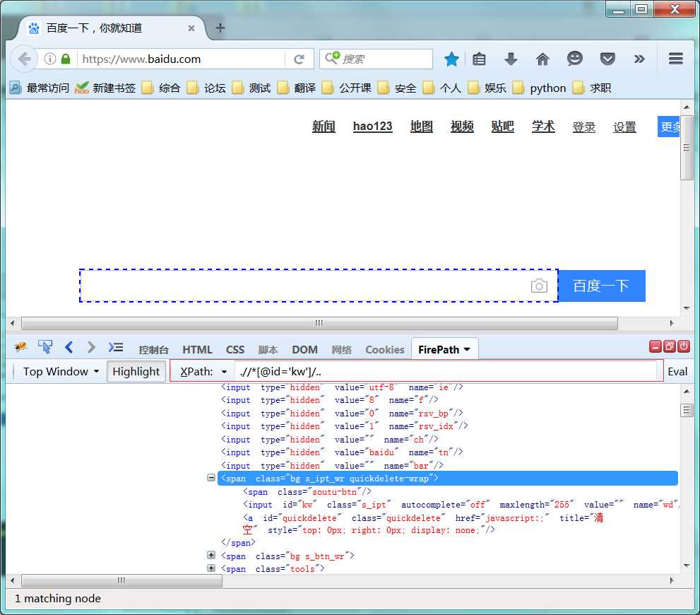Open the python bookmark folder

click(x=539, y=88)
